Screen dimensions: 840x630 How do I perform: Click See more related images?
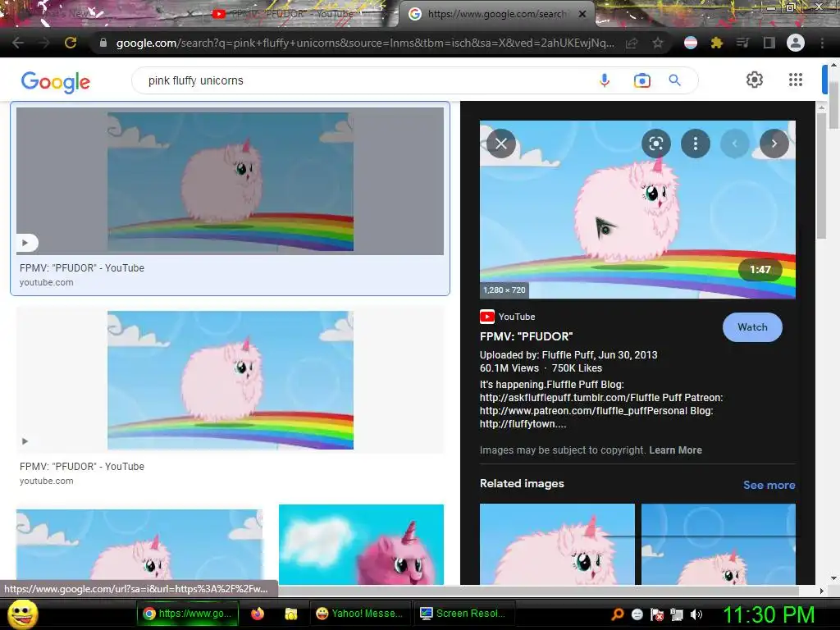(769, 485)
